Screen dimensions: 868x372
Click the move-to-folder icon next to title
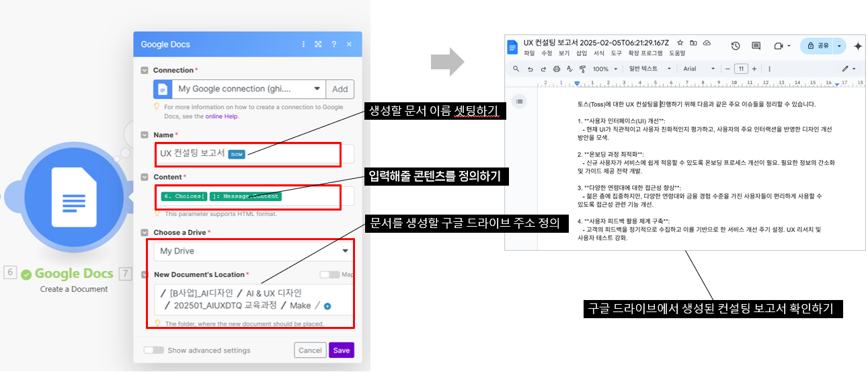[693, 42]
